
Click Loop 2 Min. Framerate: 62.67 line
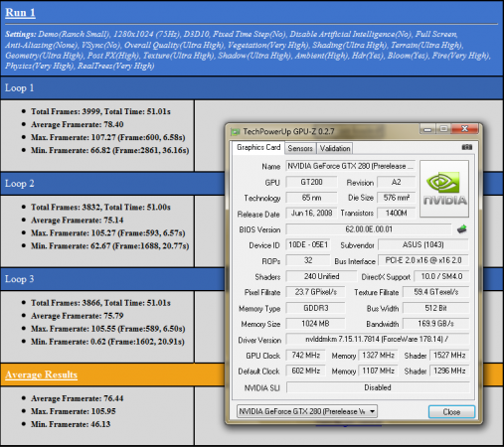pos(110,246)
